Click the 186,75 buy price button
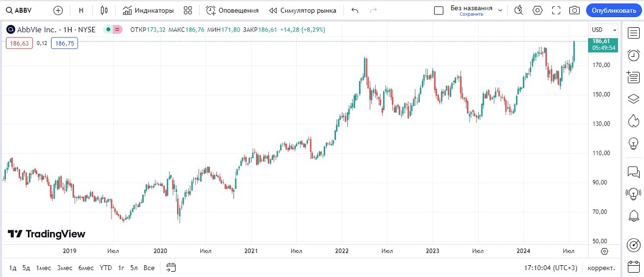Image resolution: width=644 pixels, height=277 pixels. pyautogui.click(x=64, y=43)
